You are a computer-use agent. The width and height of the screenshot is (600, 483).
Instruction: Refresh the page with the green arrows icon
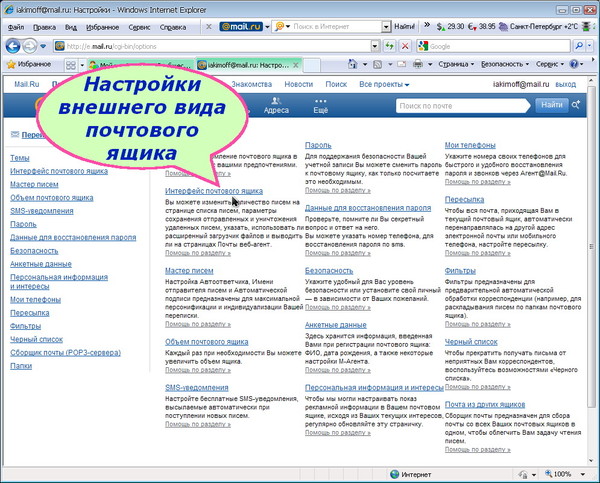(390, 46)
